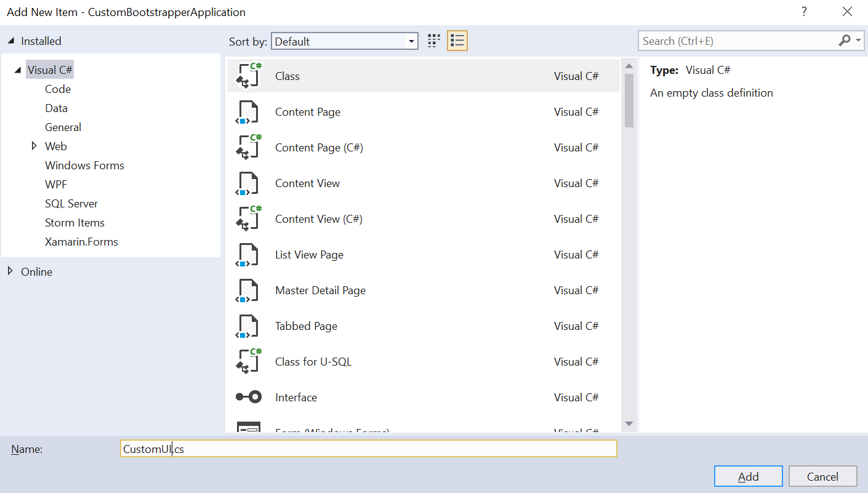Click the Class for U-SQL icon

click(x=249, y=361)
